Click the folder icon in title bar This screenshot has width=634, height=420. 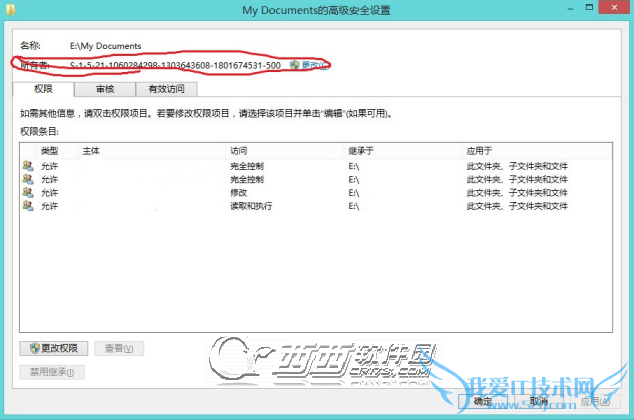pos(11,9)
